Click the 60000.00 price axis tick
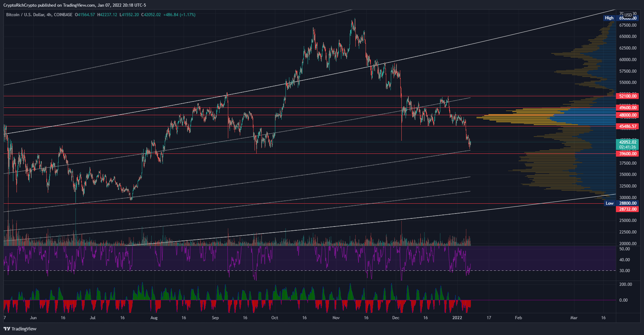Screen dimensions: 644x335 point(628,60)
